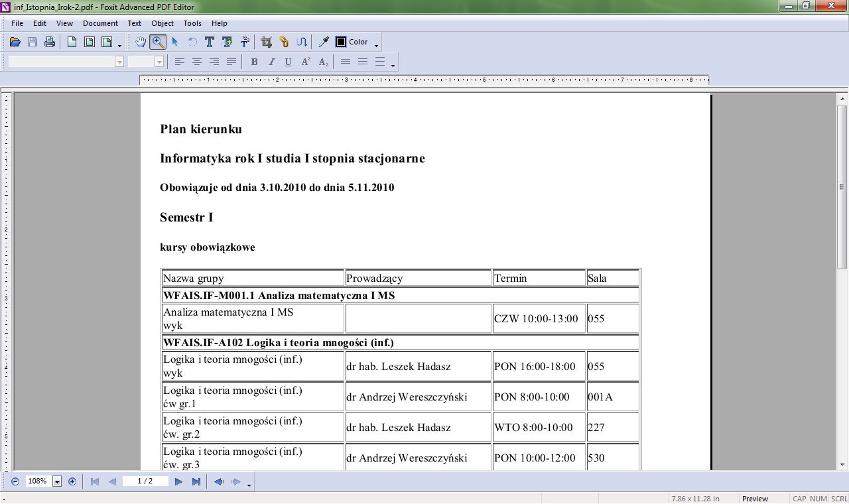Image resolution: width=849 pixels, height=504 pixels.
Task: Click the Save disk icon
Action: tap(32, 42)
